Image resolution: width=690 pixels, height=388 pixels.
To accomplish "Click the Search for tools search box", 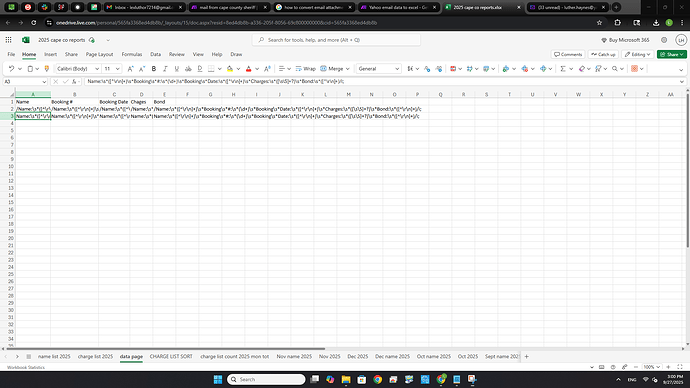I will (x=336, y=40).
